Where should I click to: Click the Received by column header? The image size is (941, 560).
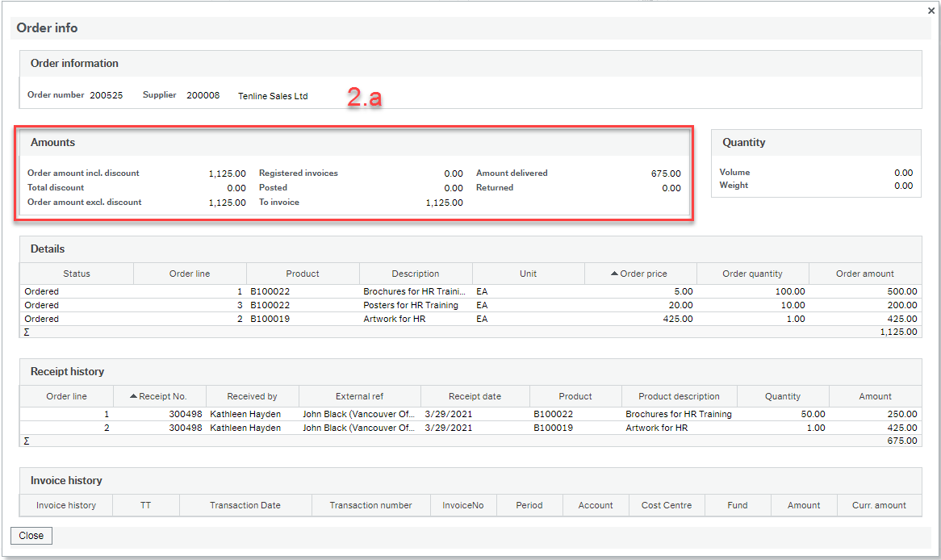(x=252, y=396)
